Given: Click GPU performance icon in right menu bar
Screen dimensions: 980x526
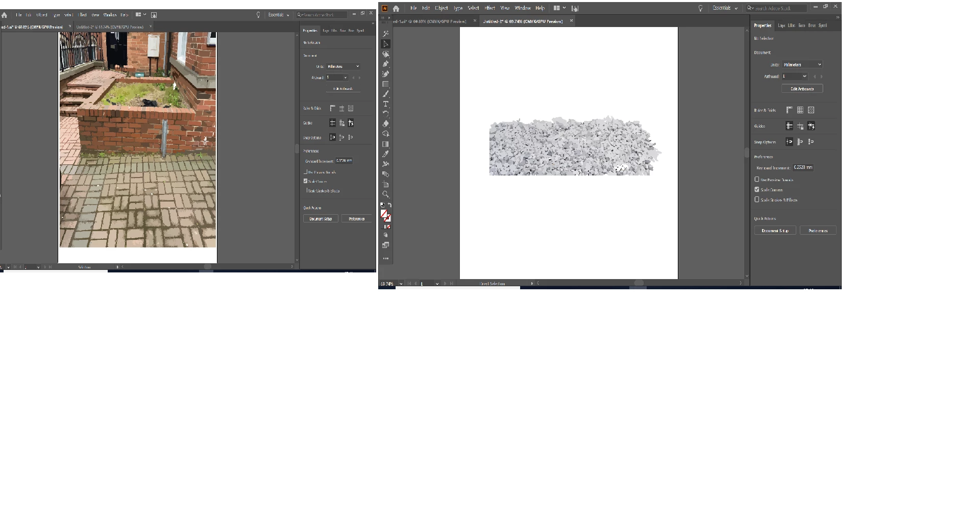Looking at the screenshot, I should (575, 8).
